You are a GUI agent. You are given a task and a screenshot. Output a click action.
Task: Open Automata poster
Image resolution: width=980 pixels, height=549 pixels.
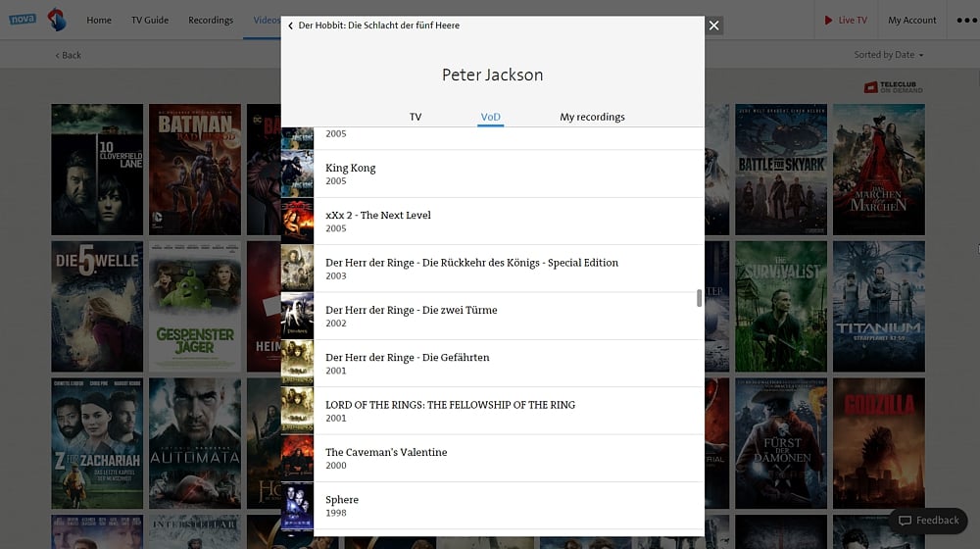[195, 443]
